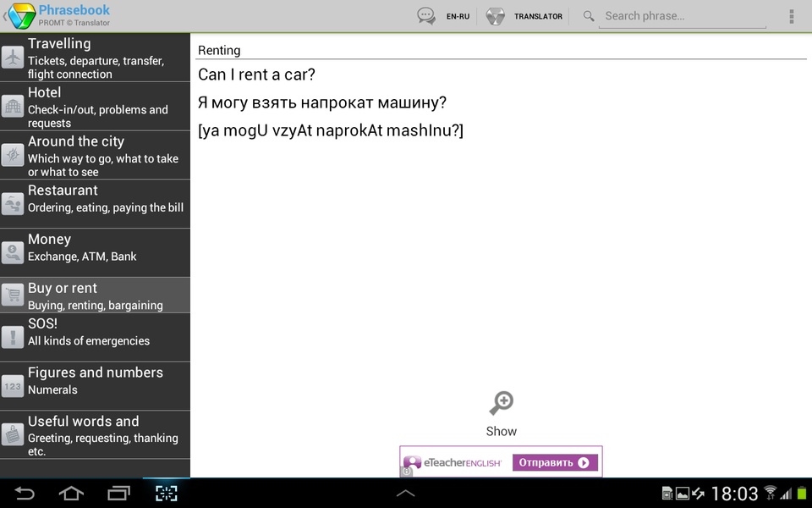The width and height of the screenshot is (812, 508).
Task: Tap the compass Around the city icon
Action: pyautogui.click(x=13, y=154)
